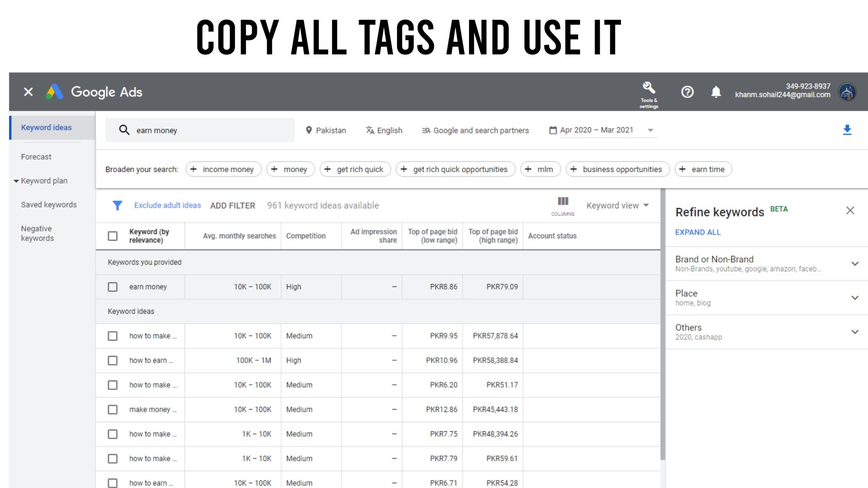Click the EXPAND ALL link

(x=698, y=232)
